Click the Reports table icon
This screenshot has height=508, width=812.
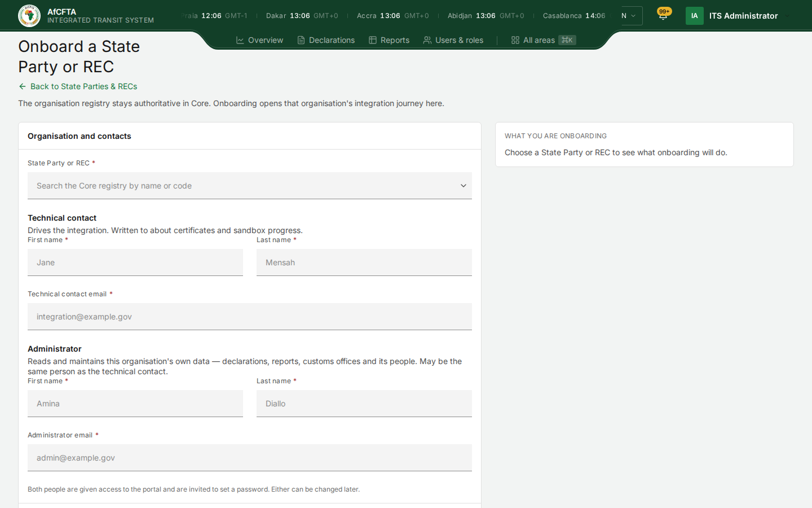tap(373, 40)
